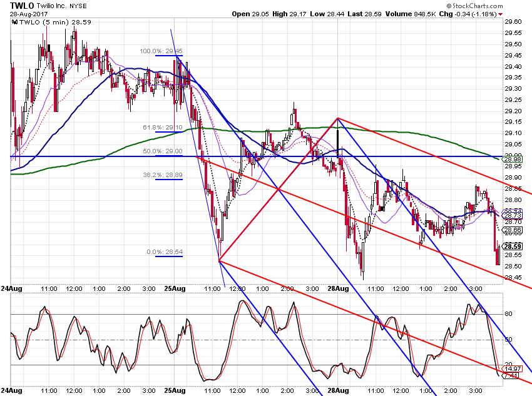Click the NYSE exchange label

click(78, 6)
